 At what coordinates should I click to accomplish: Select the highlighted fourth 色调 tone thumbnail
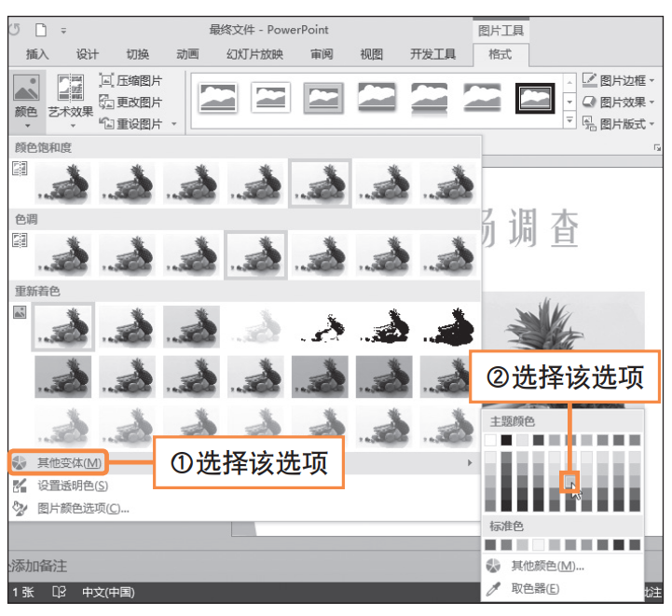point(256,255)
